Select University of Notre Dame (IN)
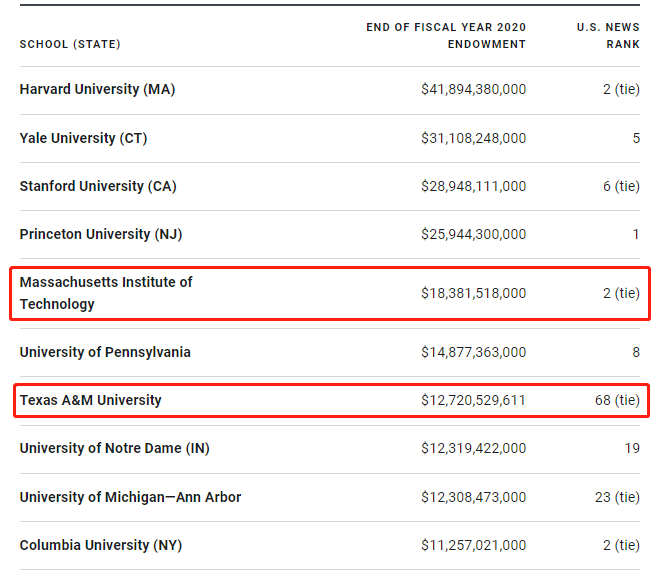The height and width of the screenshot is (574, 668). [114, 448]
